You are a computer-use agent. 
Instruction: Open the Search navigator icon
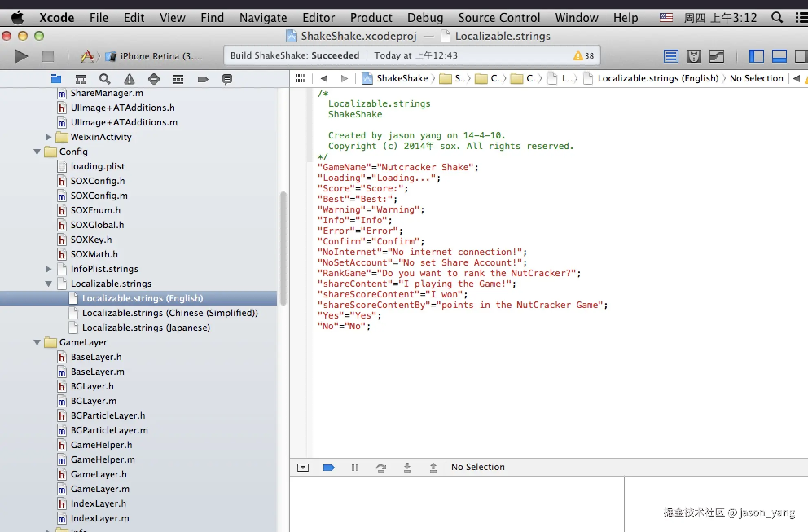pyautogui.click(x=105, y=79)
